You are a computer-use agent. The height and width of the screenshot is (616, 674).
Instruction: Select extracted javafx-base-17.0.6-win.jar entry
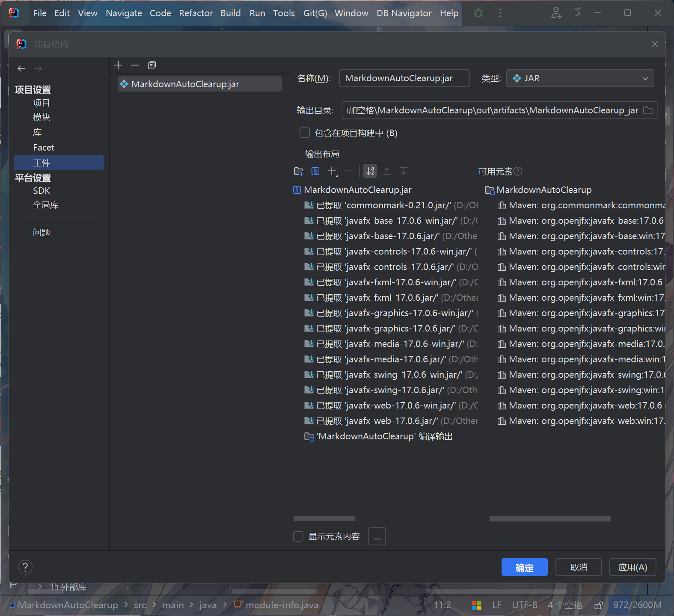tap(391, 221)
